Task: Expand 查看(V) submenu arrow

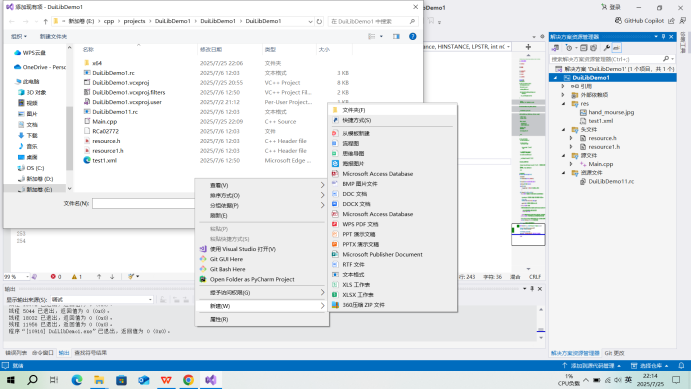Action: [322, 185]
